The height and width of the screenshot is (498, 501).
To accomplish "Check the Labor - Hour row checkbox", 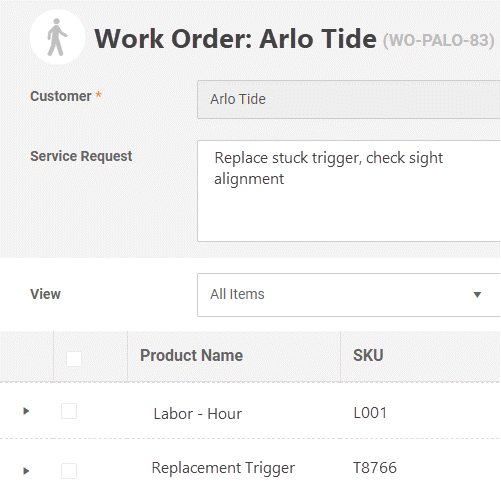I will click(x=69, y=411).
